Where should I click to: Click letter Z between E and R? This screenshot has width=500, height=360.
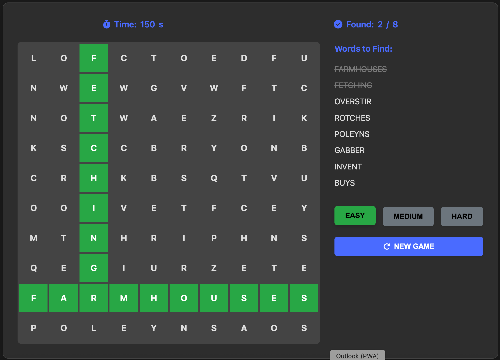(214, 118)
